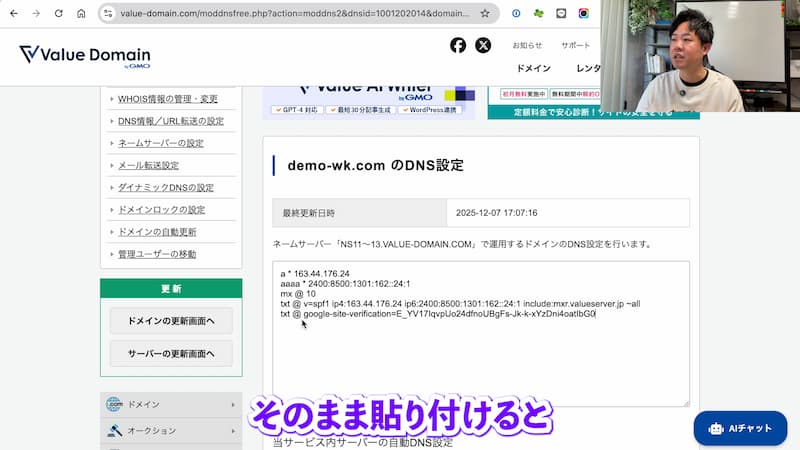Open the green clover extension icon
This screenshot has width=800, height=450.
538,14
